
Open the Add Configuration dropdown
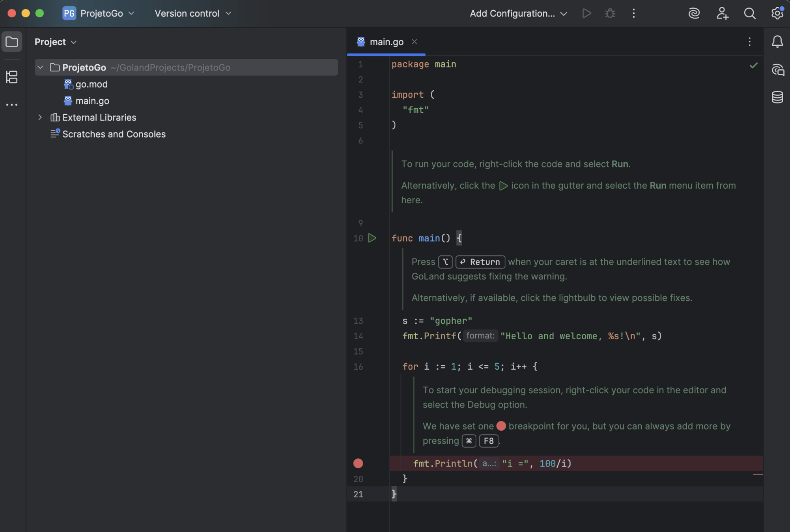518,13
